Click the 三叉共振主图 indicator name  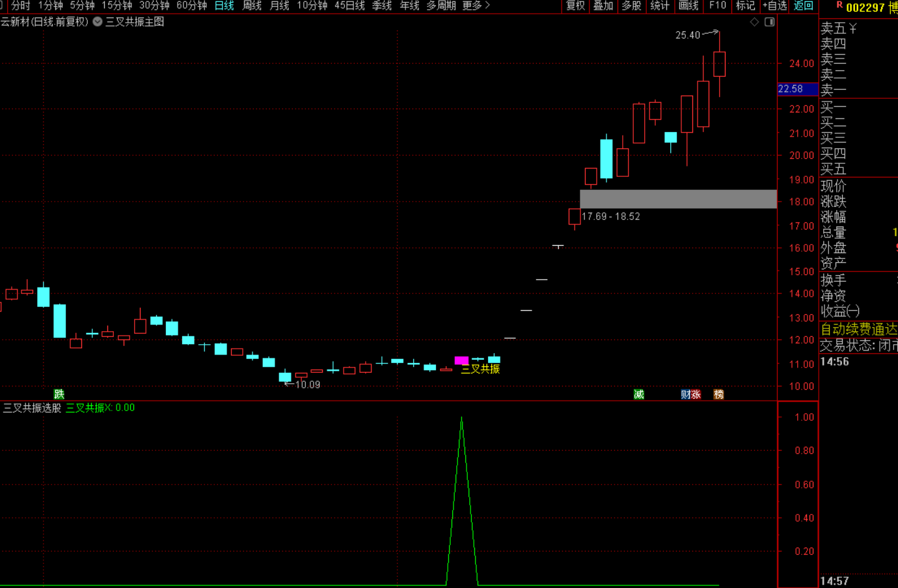135,21
